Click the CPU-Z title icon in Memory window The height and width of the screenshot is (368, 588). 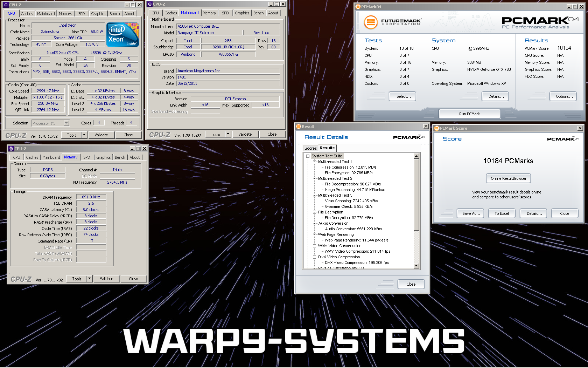coord(11,149)
